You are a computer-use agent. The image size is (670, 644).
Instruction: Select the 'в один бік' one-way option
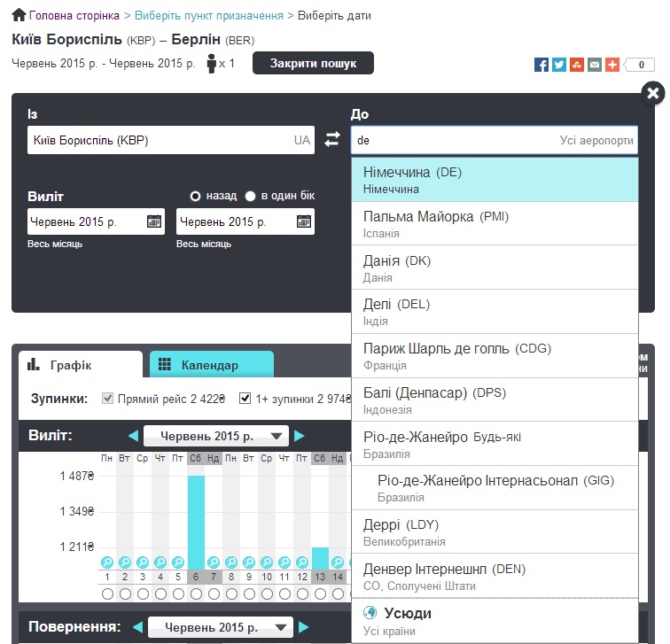point(251,196)
